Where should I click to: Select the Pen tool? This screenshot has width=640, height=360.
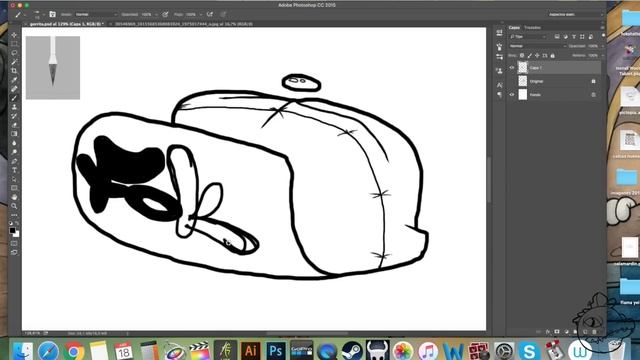(14, 161)
